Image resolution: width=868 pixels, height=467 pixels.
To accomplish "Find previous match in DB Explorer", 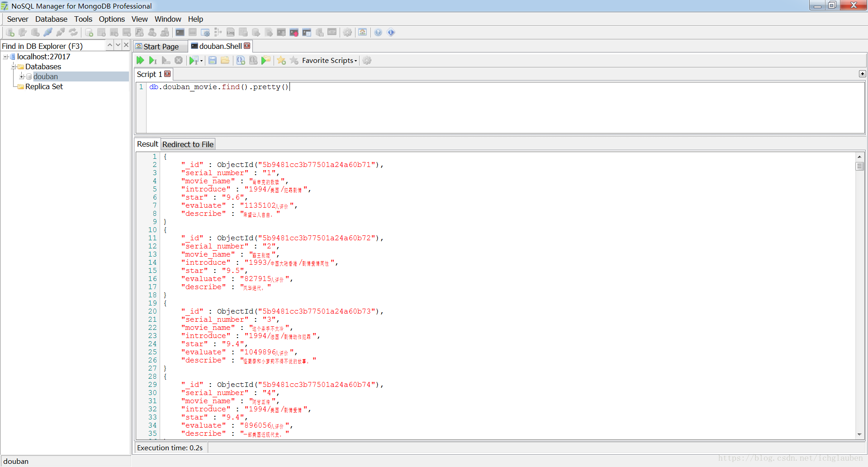I will (x=110, y=45).
